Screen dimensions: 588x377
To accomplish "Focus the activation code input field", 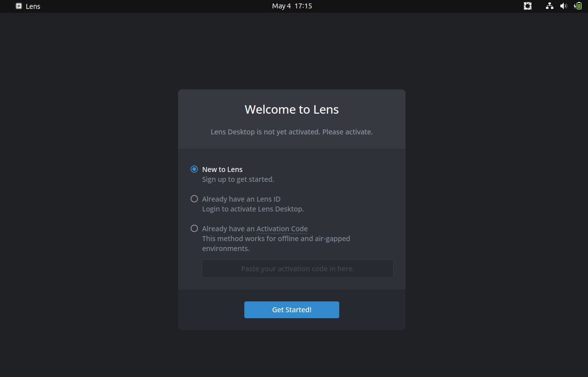I will point(298,268).
